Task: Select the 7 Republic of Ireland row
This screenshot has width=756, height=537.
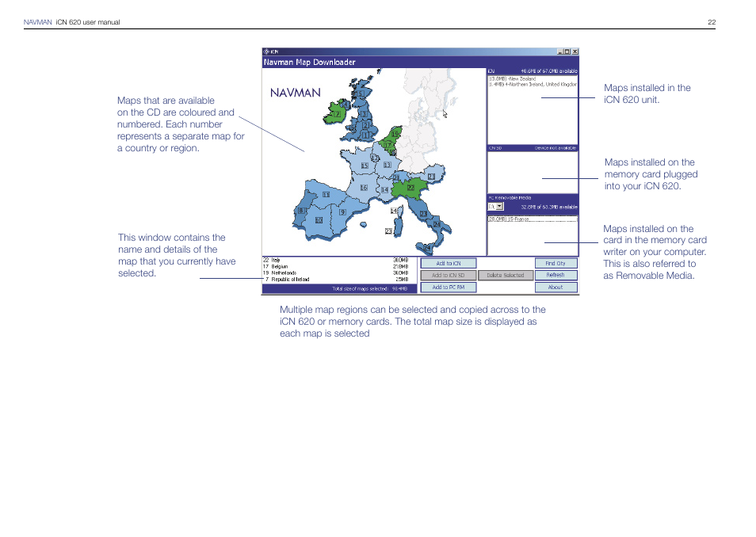Action: pyautogui.click(x=335, y=279)
